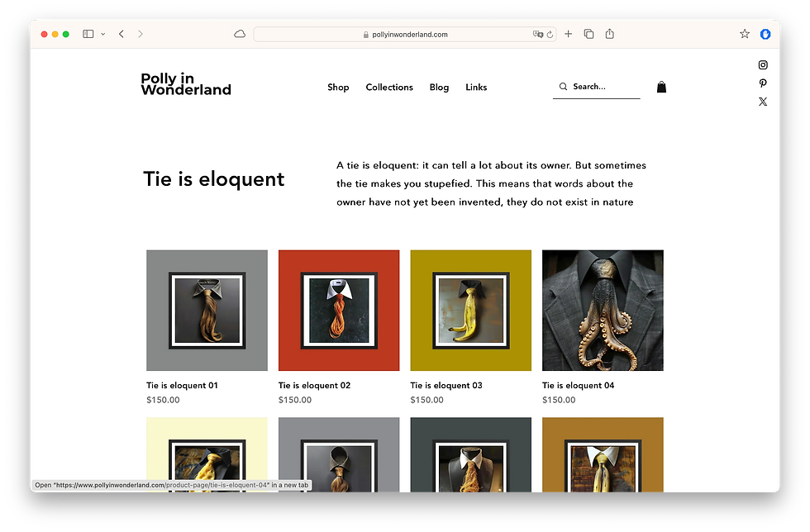Viewport: 810px width, 532px height.
Task: Reload the page with the refresh icon
Action: tap(550, 35)
